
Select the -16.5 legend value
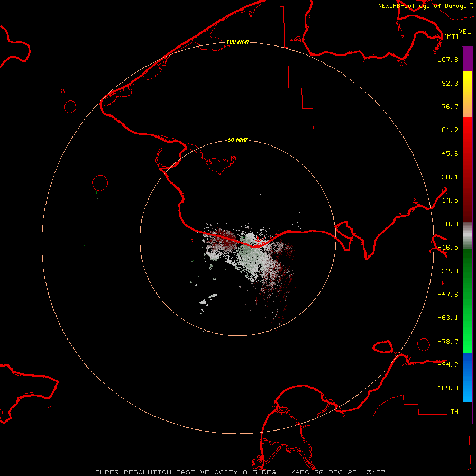pyautogui.click(x=448, y=248)
